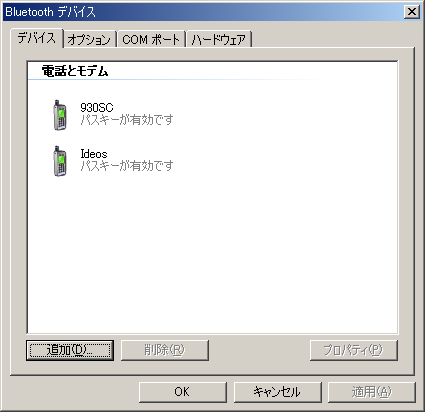Select the Ideos phone icon
This screenshot has height=412, width=425.
tap(60, 161)
